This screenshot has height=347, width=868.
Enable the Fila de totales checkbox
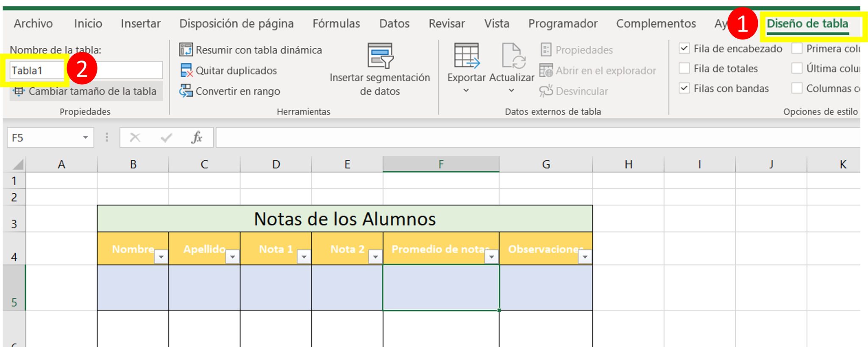pyautogui.click(x=684, y=68)
